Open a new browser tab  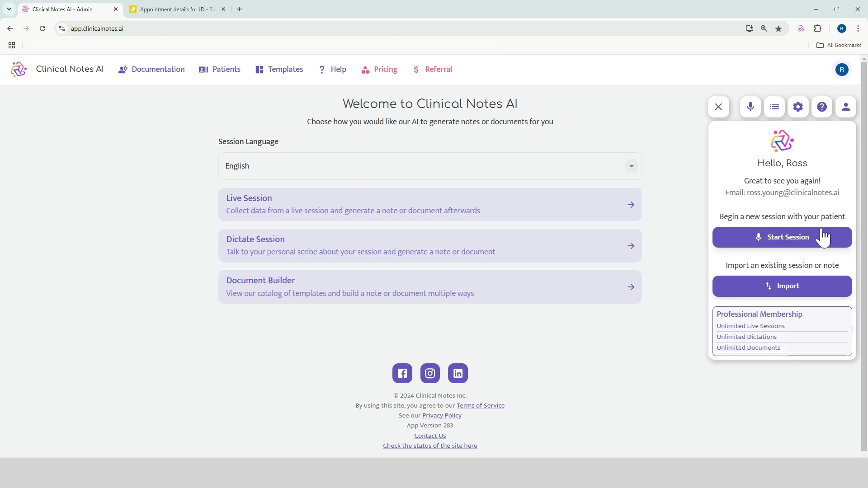(240, 9)
